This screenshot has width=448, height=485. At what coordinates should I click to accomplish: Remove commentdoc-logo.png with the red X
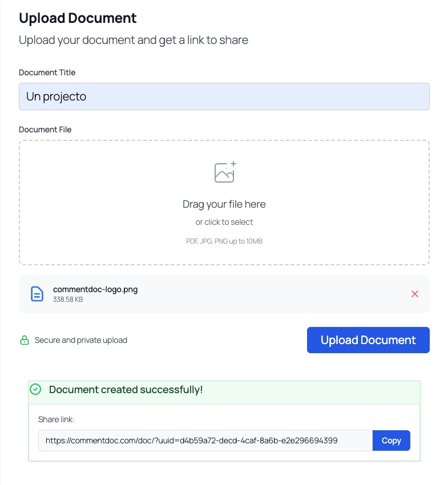pos(415,294)
